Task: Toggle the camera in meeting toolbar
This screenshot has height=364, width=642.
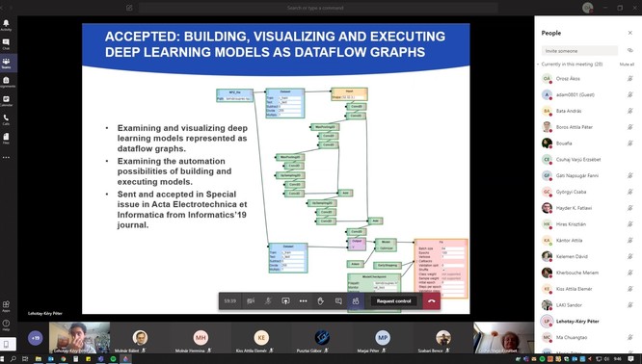Action: (251, 301)
